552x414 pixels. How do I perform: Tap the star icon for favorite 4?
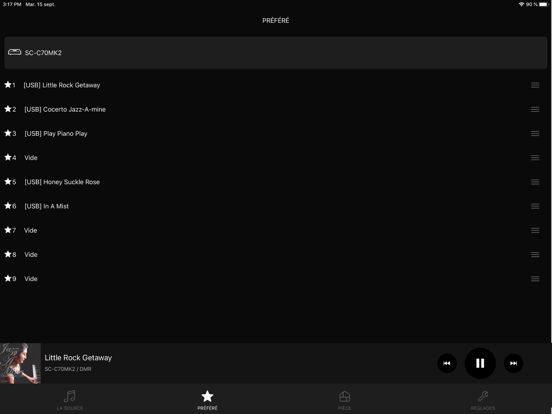(x=8, y=157)
